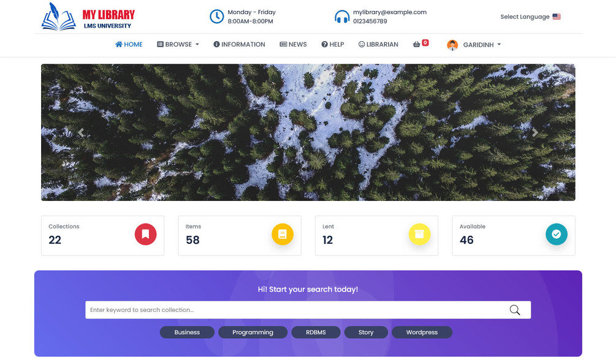Click the cart count badge
This screenshot has width=616, height=364.
coord(425,42)
